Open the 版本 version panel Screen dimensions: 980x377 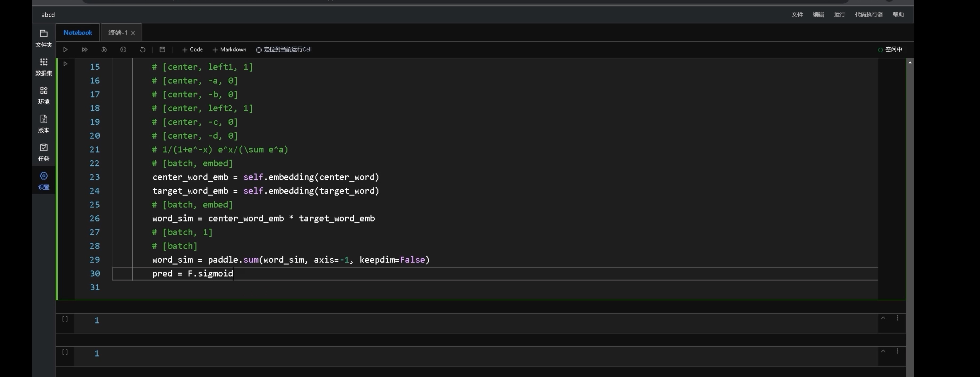click(44, 124)
